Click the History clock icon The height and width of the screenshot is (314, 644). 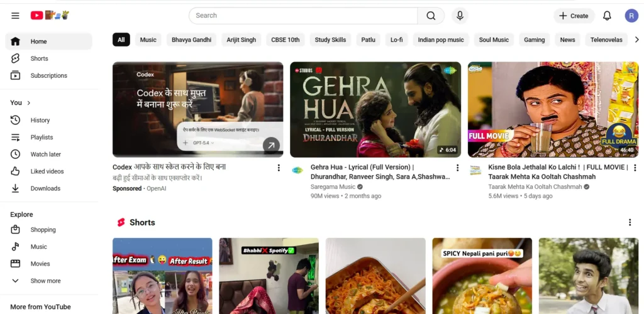(15, 120)
